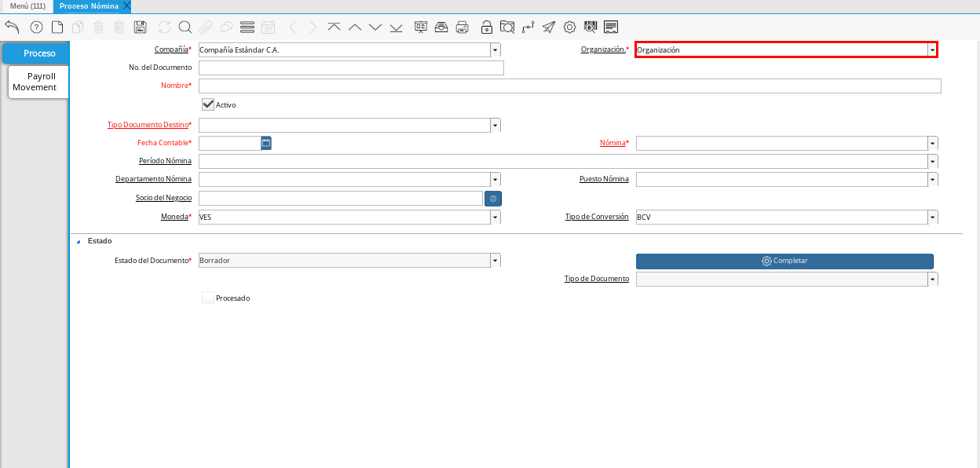Click the calendar icon in the toolbar
Viewport: 980px width, 468px height.
(x=268, y=27)
